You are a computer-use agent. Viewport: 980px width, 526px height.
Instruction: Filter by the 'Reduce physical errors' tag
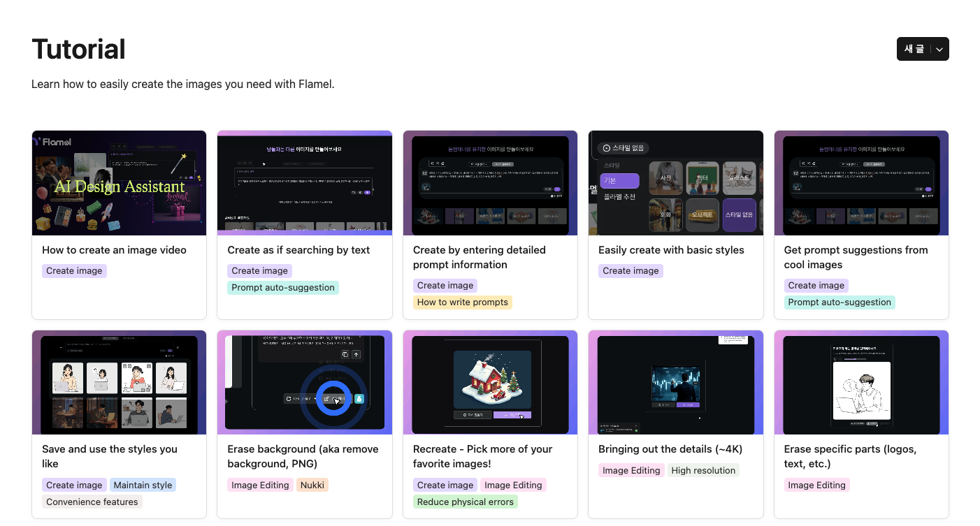tap(465, 502)
